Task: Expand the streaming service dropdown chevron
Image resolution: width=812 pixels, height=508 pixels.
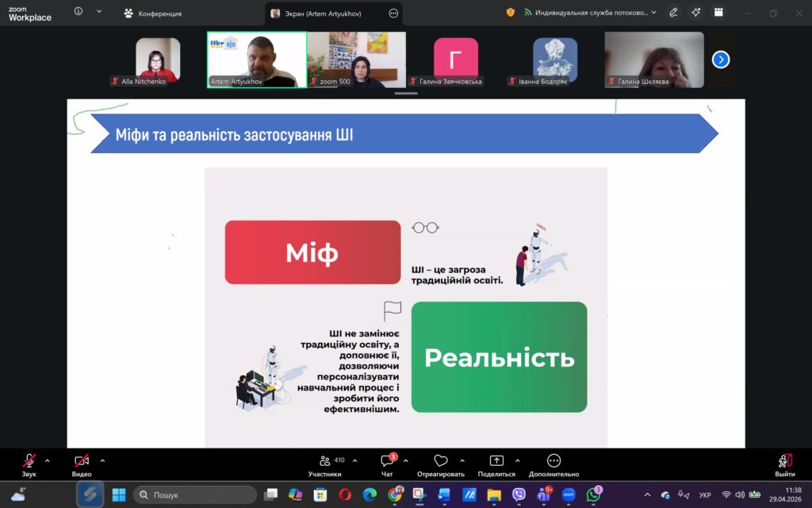Action: tap(654, 13)
